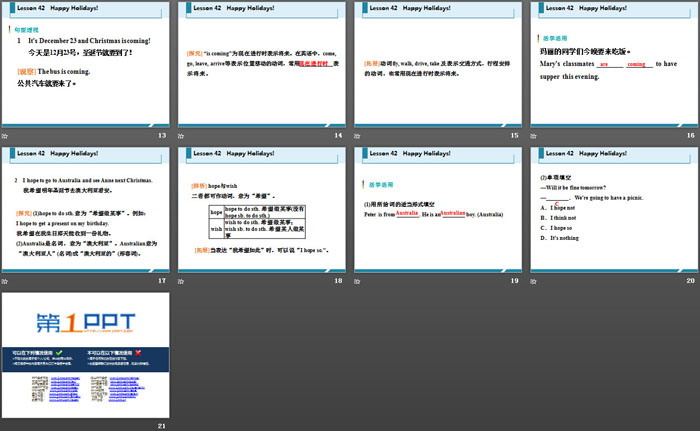
Task: Click slide number 13 label
Action: [162, 135]
